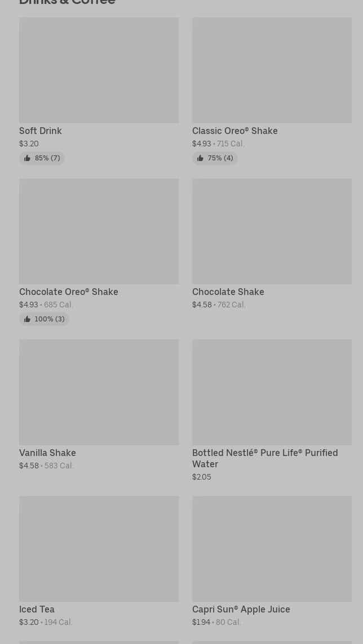Viewport: 363px width, 644px height.
Task: Open the Capri Sun Apple Juice image
Action: coord(272,548)
